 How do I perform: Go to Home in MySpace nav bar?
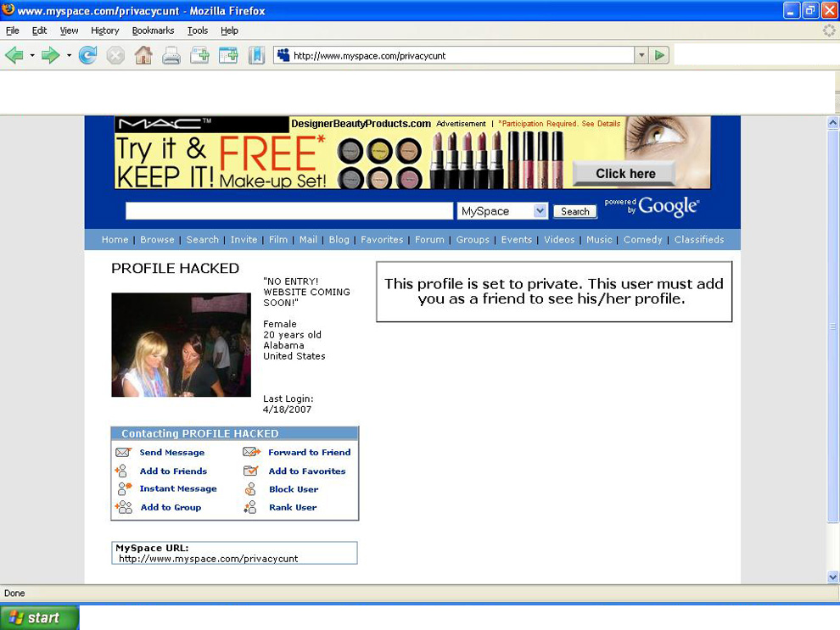pyautogui.click(x=115, y=239)
